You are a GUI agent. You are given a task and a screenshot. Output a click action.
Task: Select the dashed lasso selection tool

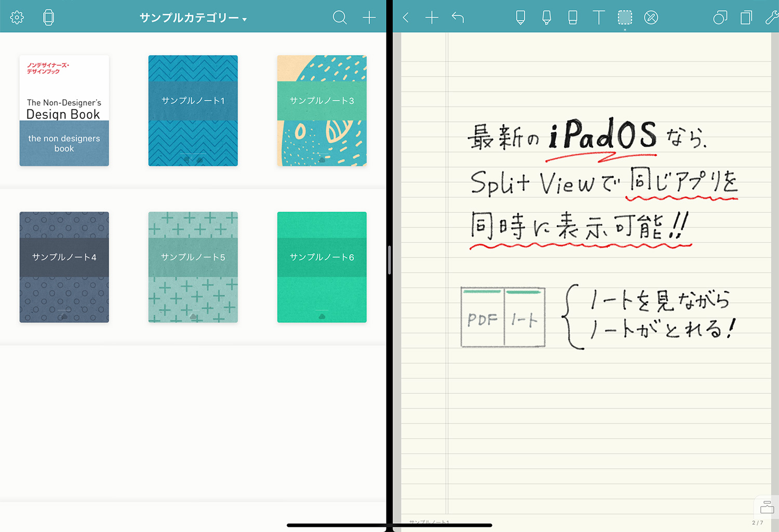point(625,18)
